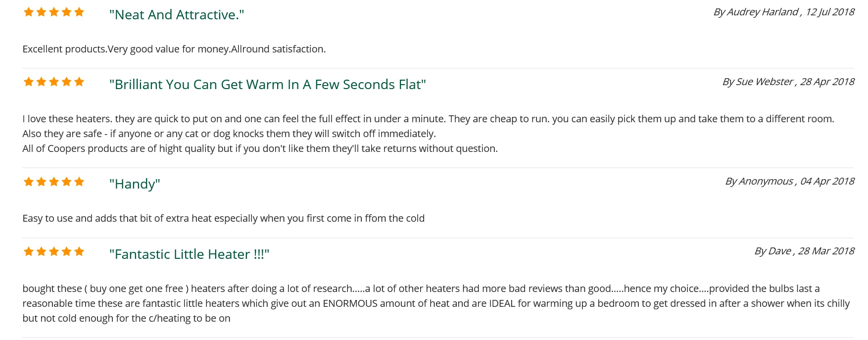Click the byline "By Sue Webster, 28 Apr 2018"
The height and width of the screenshot is (340, 868).
(x=788, y=82)
